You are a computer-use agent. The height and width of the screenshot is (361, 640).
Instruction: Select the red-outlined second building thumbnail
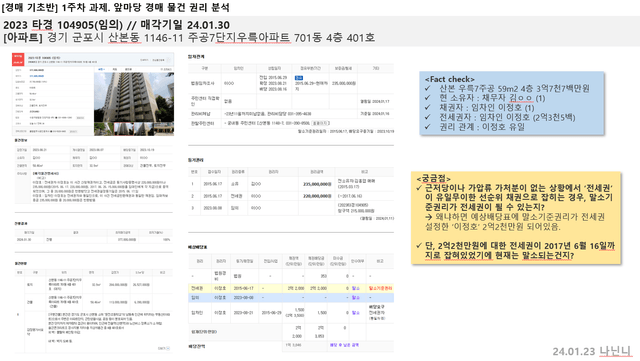(x=124, y=129)
